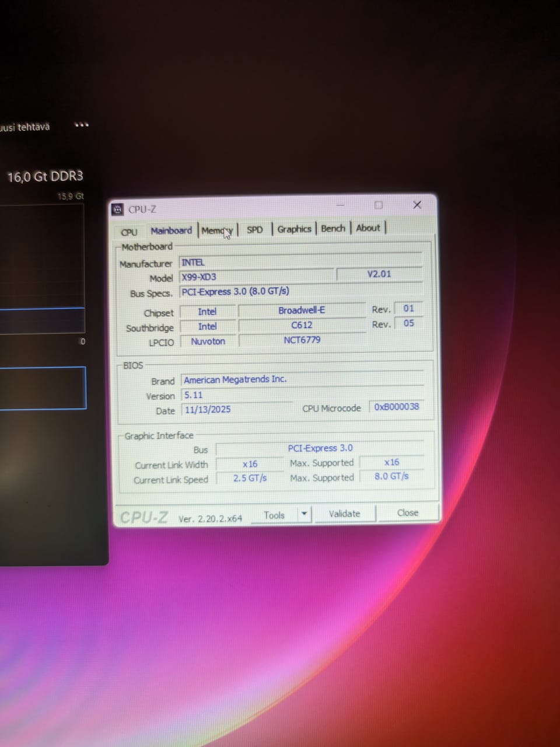560x747 pixels.
Task: Minimize the CPU-Z window
Action: 340,205
